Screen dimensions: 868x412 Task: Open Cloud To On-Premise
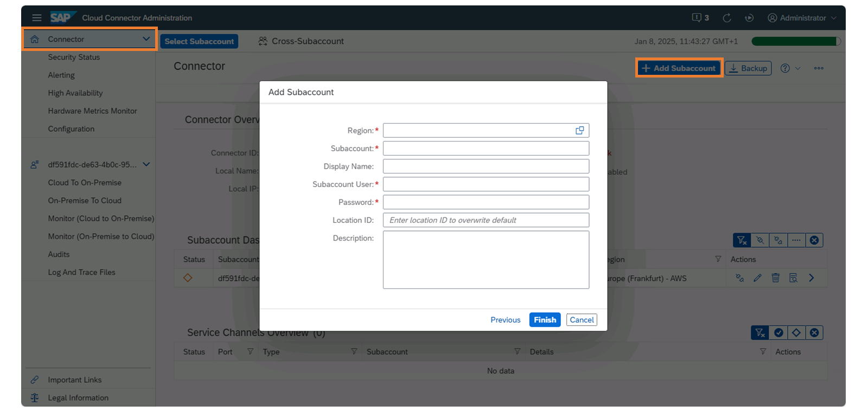(x=85, y=183)
